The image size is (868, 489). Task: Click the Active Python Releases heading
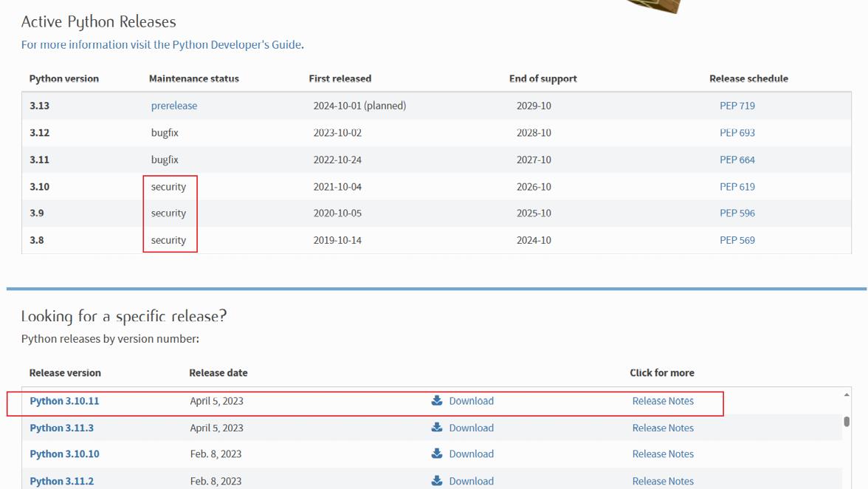tap(99, 21)
